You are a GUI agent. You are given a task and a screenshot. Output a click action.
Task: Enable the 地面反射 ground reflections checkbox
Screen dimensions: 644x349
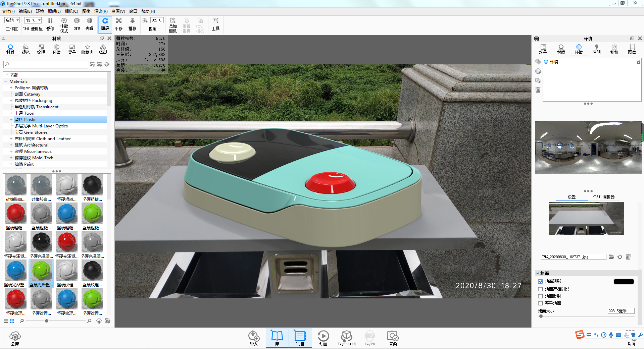[540, 296]
